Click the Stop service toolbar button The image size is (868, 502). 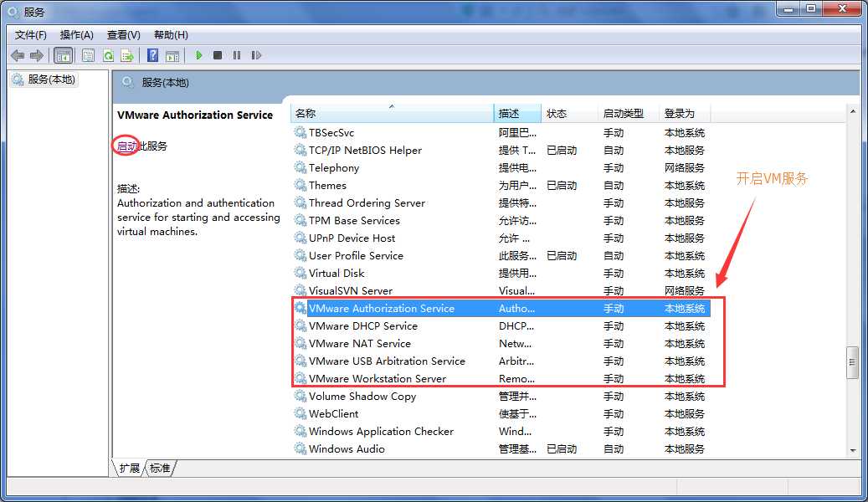point(218,54)
